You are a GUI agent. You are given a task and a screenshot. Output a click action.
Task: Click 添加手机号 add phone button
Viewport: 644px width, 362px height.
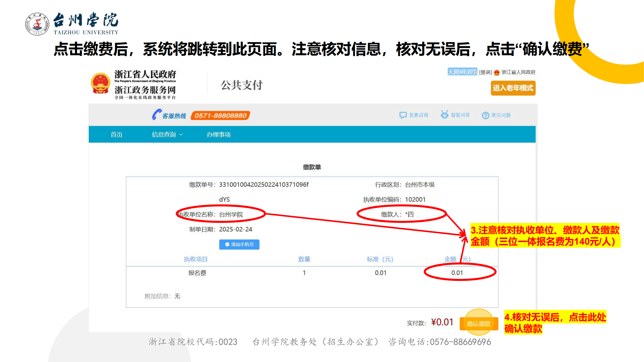239,244
